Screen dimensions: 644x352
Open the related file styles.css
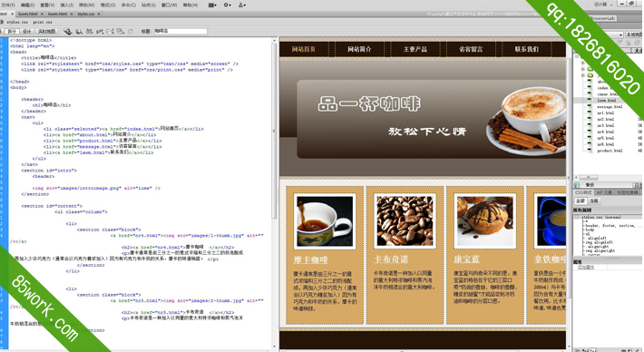[x=17, y=22]
